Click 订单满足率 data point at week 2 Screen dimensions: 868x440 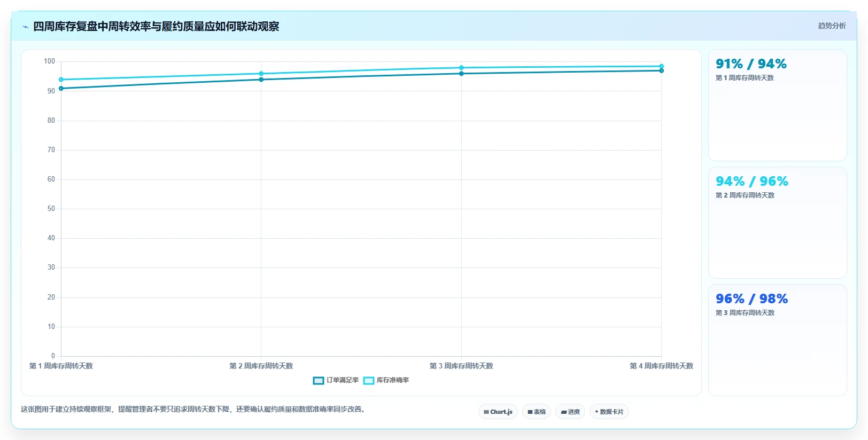click(261, 80)
